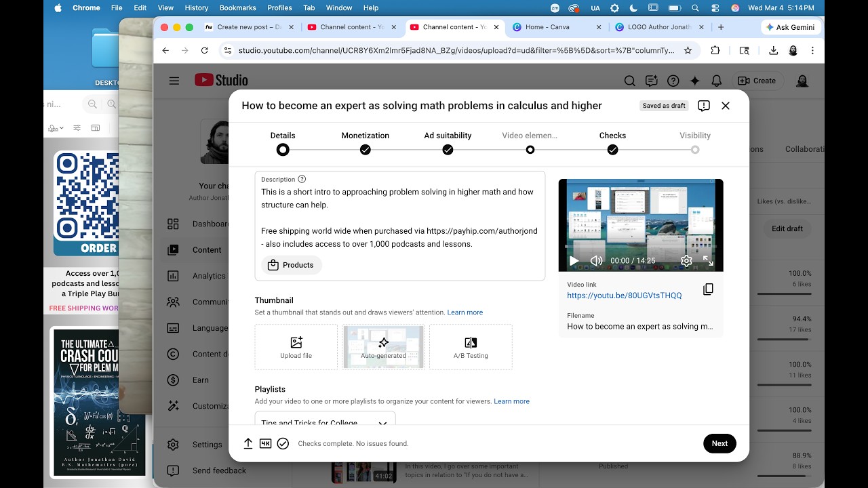Close the video upload dialog
Image resolution: width=868 pixels, height=488 pixels.
(726, 106)
